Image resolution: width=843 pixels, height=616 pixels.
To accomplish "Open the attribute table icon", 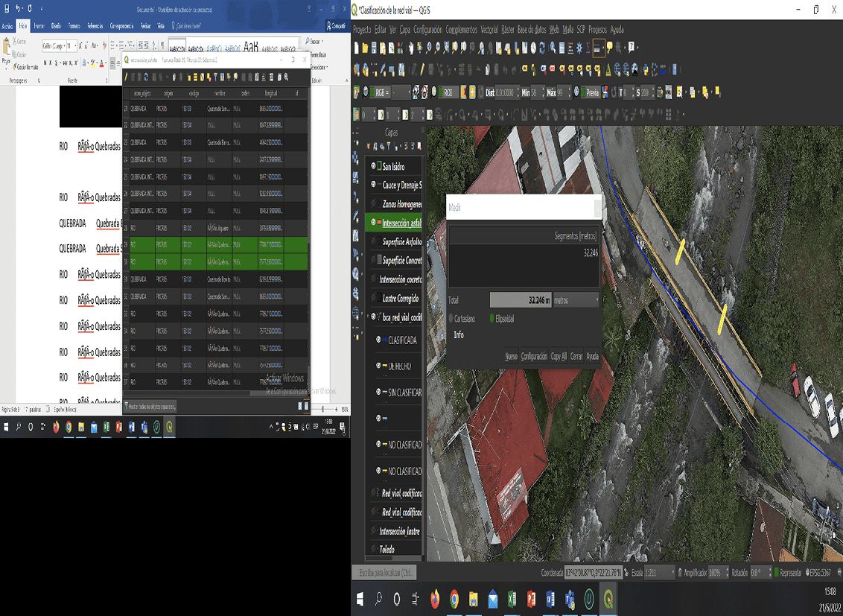I will [x=564, y=48].
